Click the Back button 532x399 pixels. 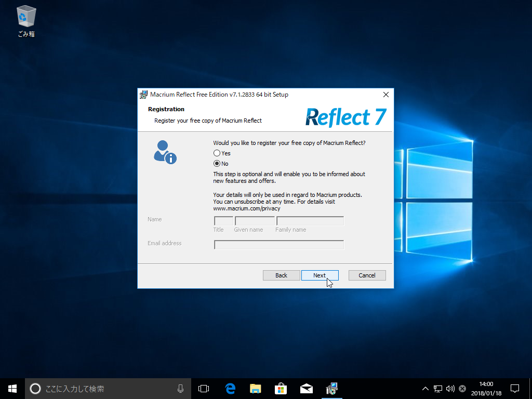coord(281,275)
